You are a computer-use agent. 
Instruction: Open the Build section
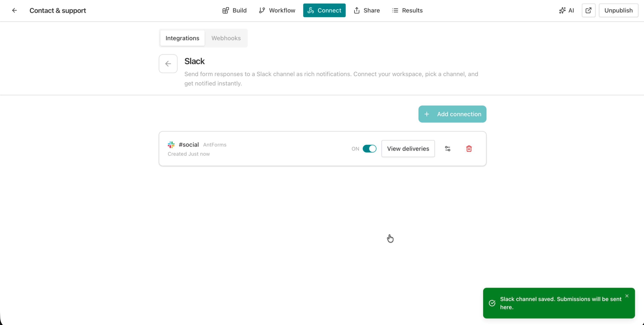click(x=234, y=10)
